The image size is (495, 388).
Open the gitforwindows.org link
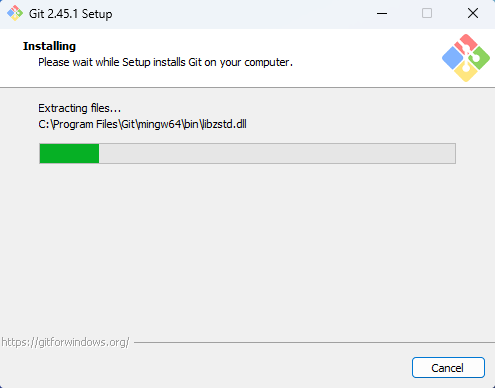point(65,342)
